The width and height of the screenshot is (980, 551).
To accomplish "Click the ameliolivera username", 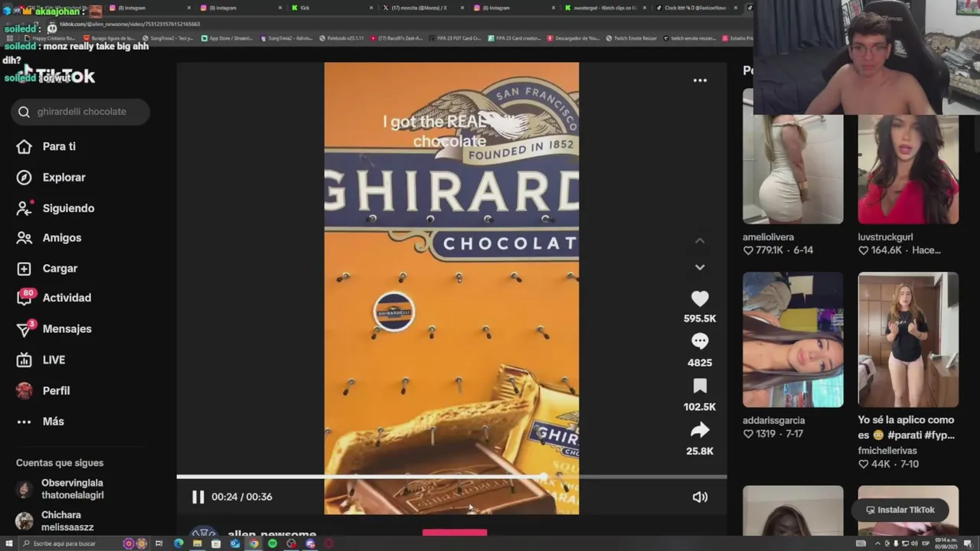I will (768, 237).
